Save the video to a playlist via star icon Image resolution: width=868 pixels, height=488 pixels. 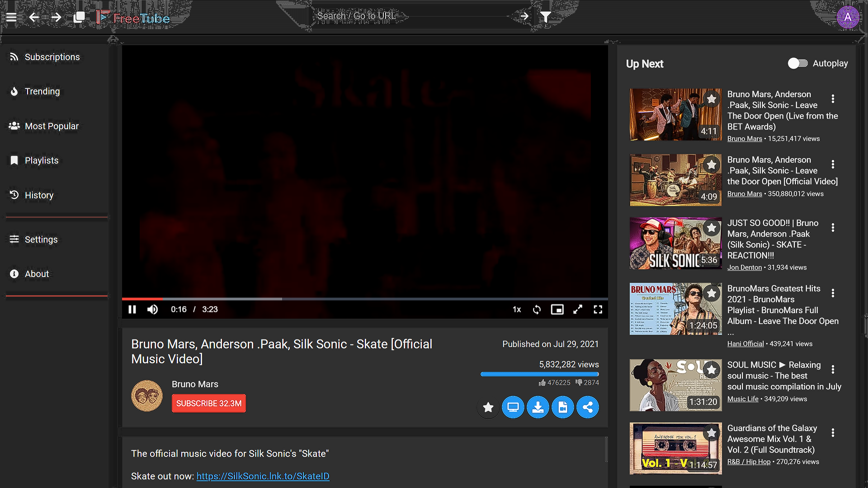pos(488,407)
